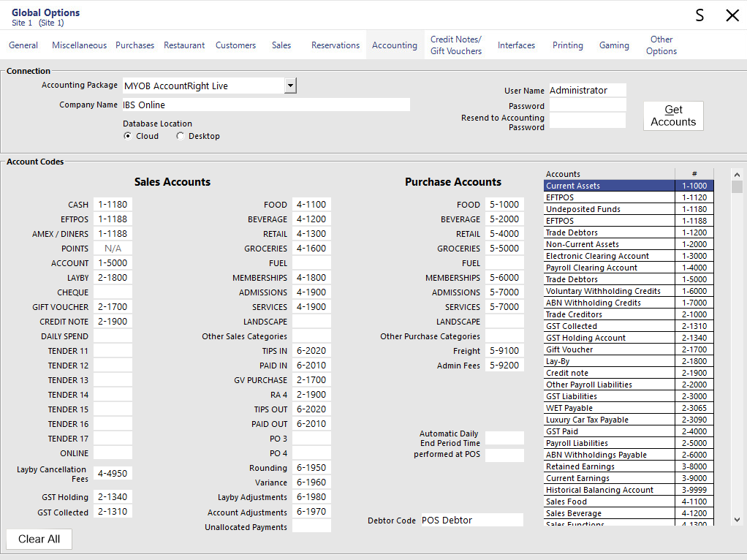
Task: Click the CASH sales account field
Action: tap(111, 205)
